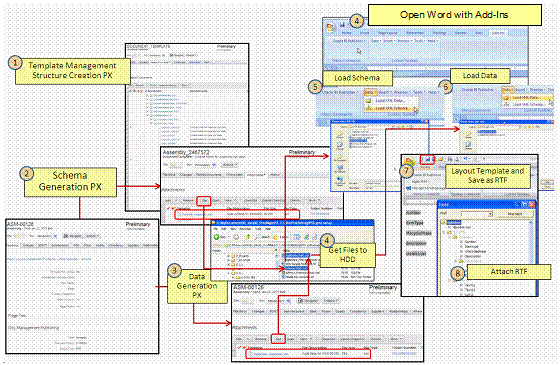Open Add-Ins tab in top Word ribbon

tap(498, 33)
